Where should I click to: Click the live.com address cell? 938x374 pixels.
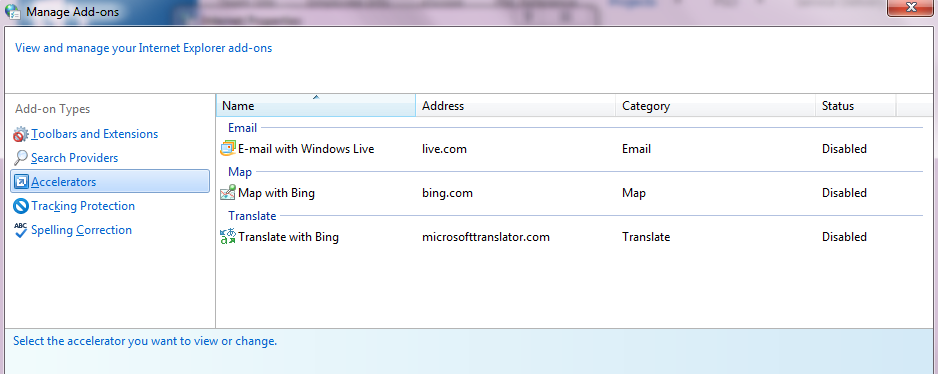click(x=444, y=149)
